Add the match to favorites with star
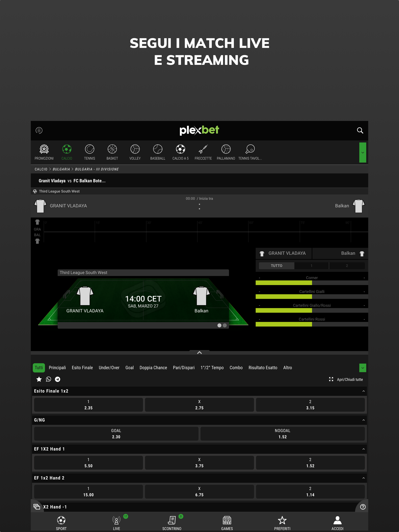Screen dimensions: 399x532 pos(39,379)
